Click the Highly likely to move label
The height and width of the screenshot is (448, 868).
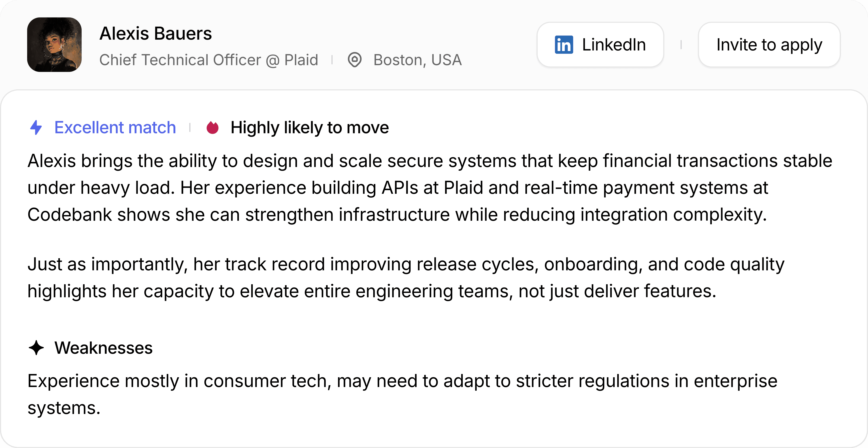pyautogui.click(x=310, y=127)
